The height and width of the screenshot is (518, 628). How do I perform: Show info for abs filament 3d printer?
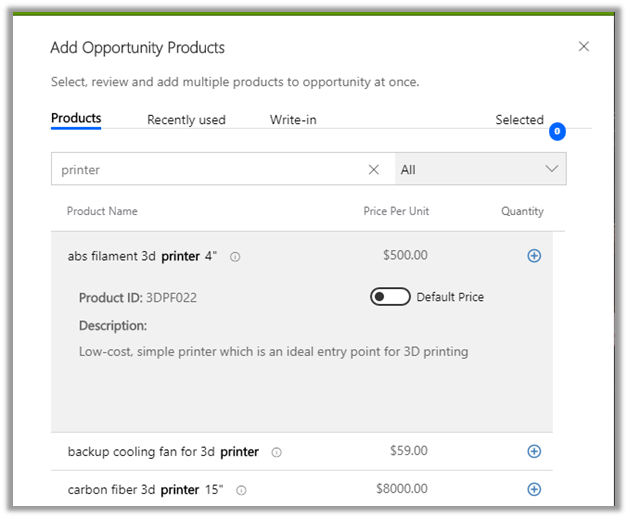235,257
